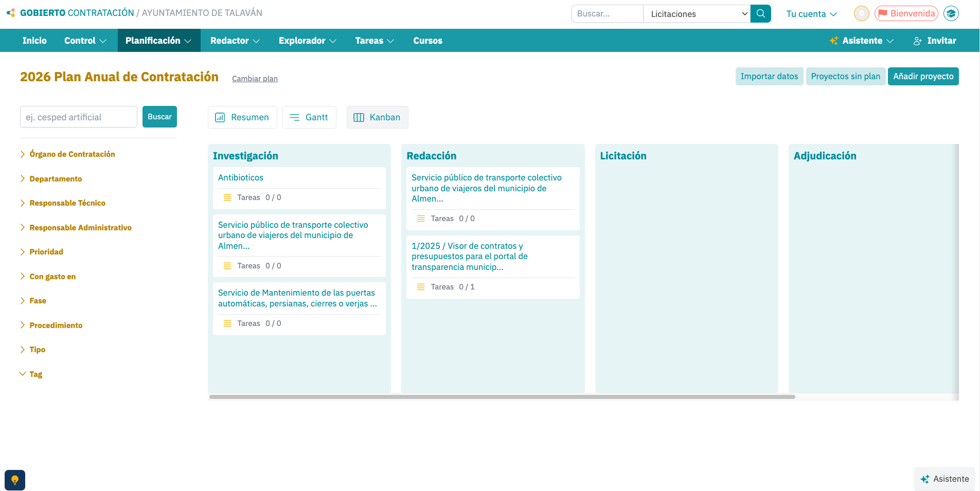Open the graduation cap academy icon
980x491 pixels.
(951, 14)
